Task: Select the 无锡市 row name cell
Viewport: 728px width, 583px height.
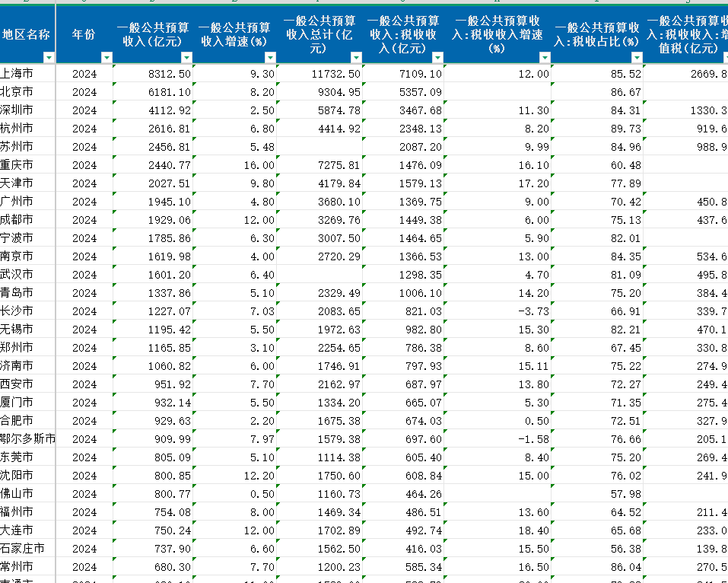Action: tap(27, 329)
